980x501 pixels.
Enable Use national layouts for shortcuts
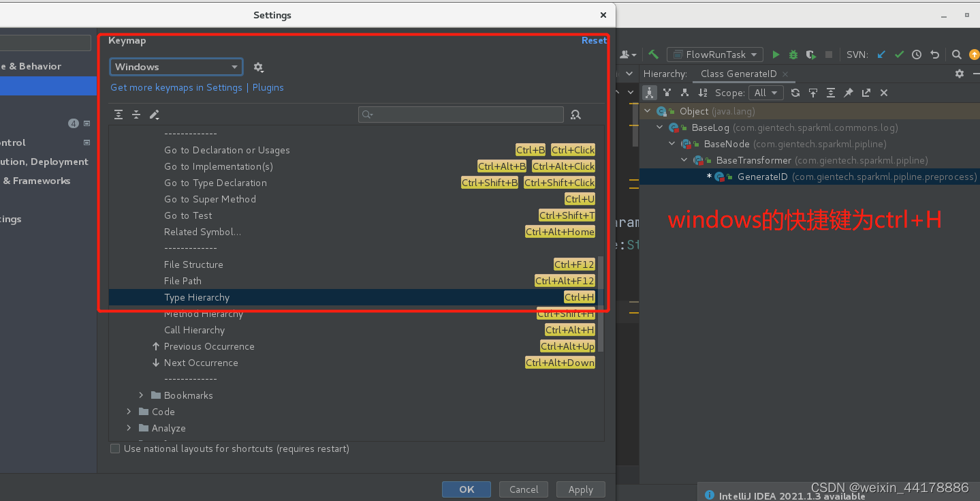click(x=115, y=449)
